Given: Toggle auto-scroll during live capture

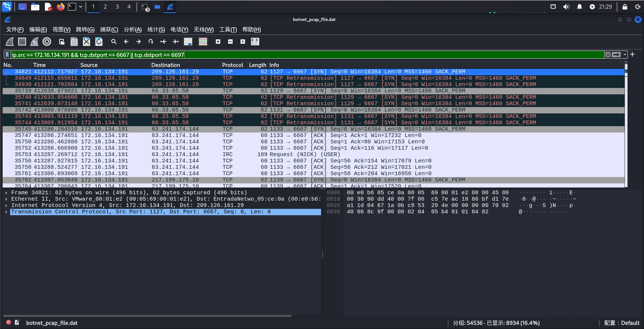Looking at the screenshot, I should [x=188, y=42].
